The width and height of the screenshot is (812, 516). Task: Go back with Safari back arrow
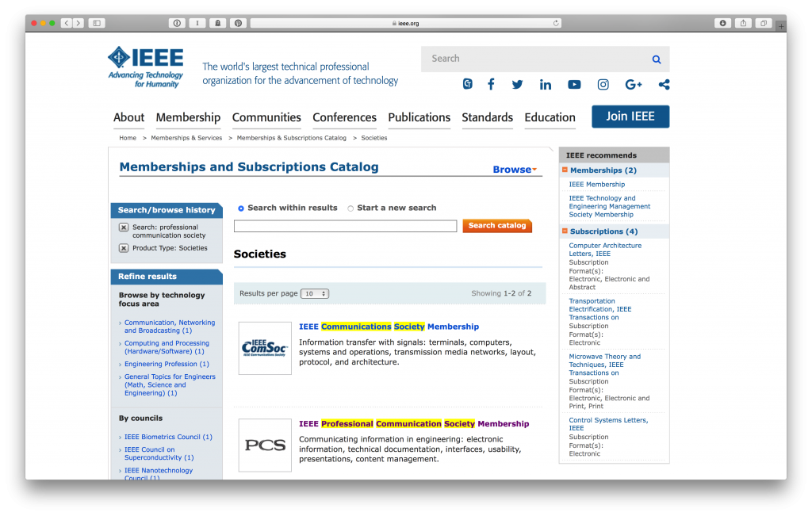click(67, 23)
